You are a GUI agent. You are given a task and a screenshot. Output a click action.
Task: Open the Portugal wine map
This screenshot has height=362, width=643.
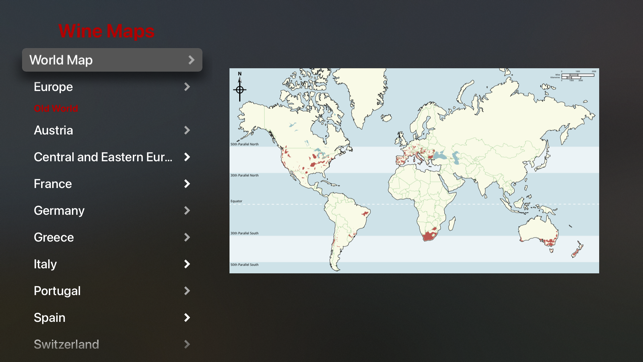[x=112, y=291]
